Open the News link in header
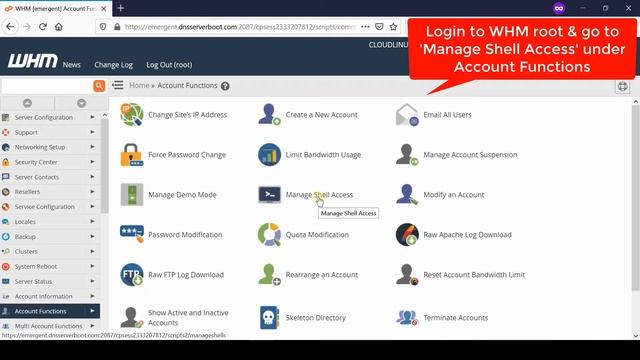 tap(71, 64)
